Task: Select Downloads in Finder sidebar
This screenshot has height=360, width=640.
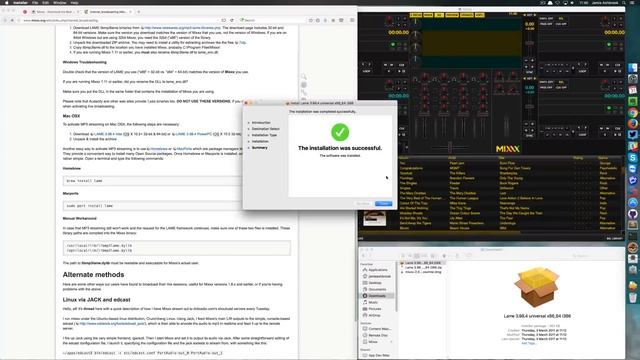Action: (x=377, y=296)
